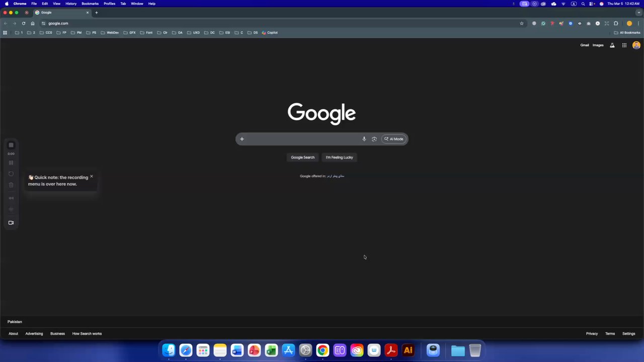Open All Bookmarks folder
The height and width of the screenshot is (362, 644).
pos(627,33)
